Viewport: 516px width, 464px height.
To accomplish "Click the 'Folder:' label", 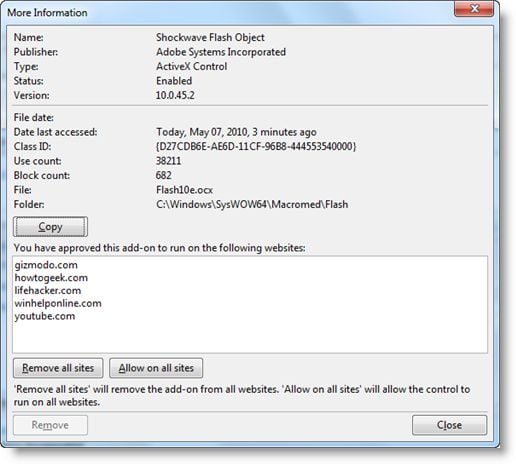I will tap(29, 204).
